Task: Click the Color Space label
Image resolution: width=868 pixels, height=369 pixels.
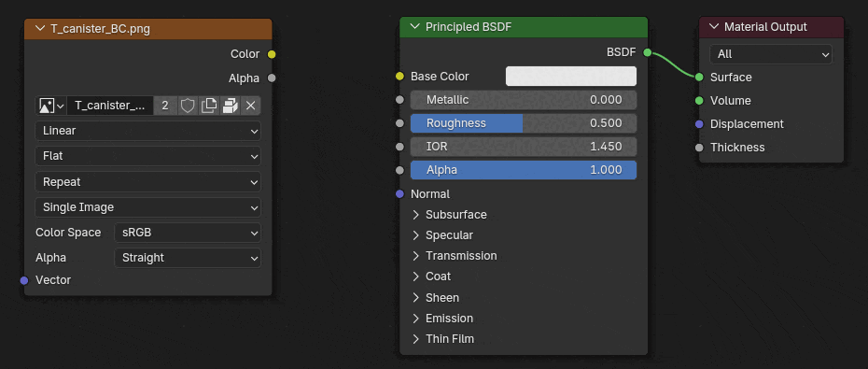Action: (x=68, y=233)
